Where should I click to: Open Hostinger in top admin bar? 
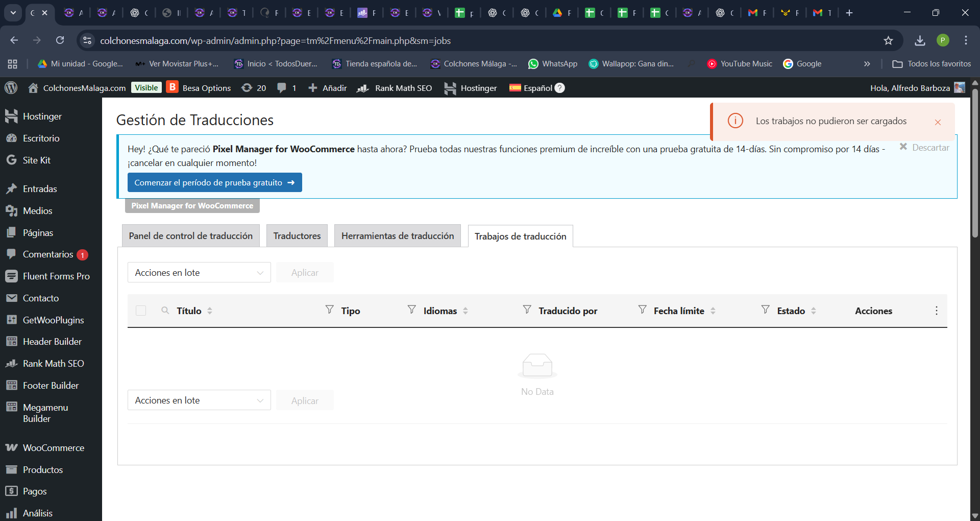pos(470,88)
